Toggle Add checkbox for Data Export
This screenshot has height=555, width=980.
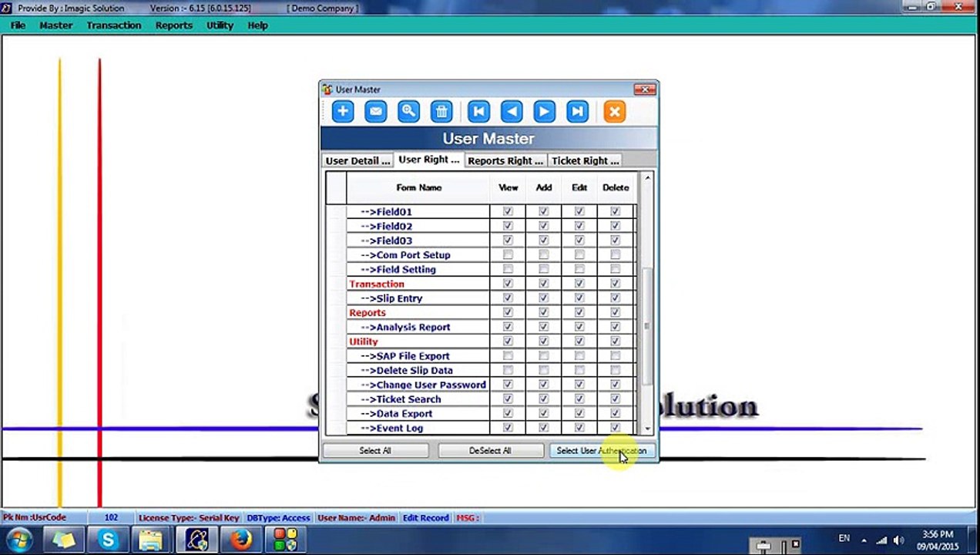(544, 413)
